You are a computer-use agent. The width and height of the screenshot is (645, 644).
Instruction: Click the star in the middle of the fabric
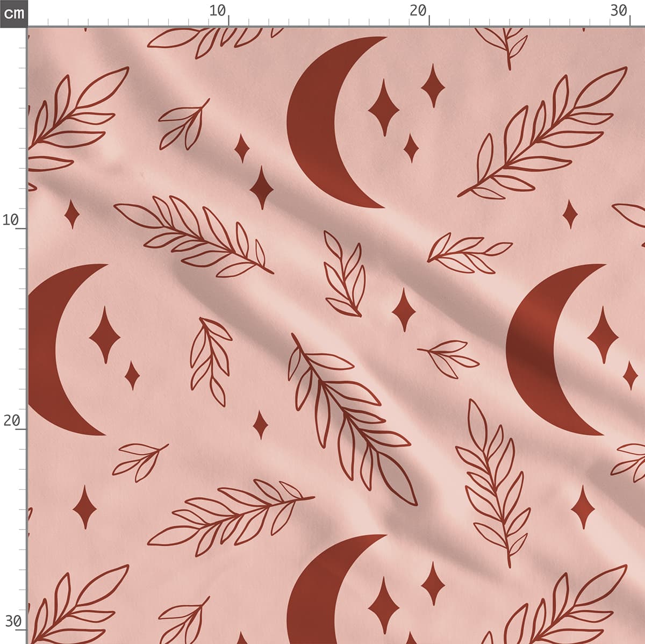[x=404, y=310]
